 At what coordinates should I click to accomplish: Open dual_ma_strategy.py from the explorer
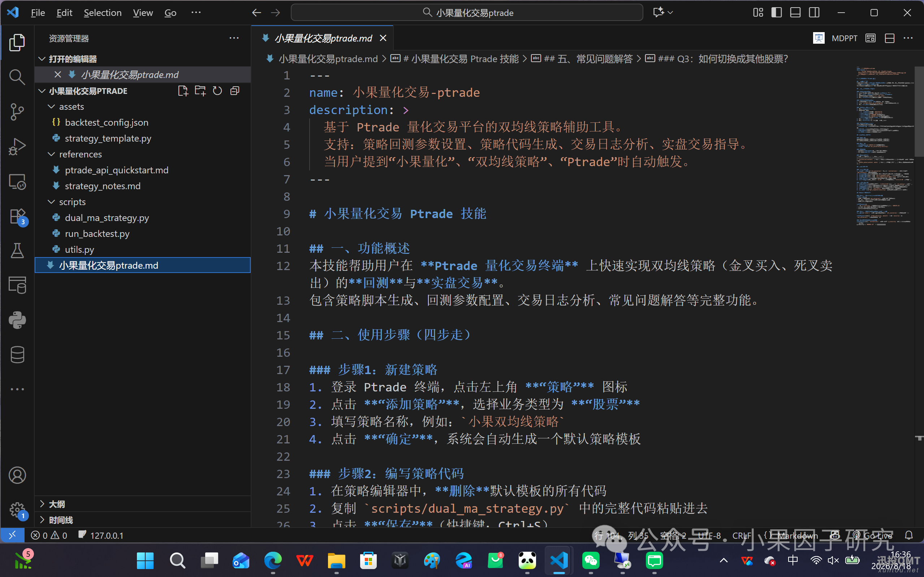143,218
